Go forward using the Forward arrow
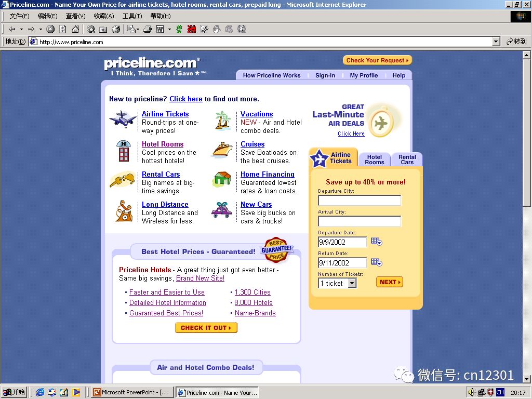The image size is (532, 399). tap(31, 30)
